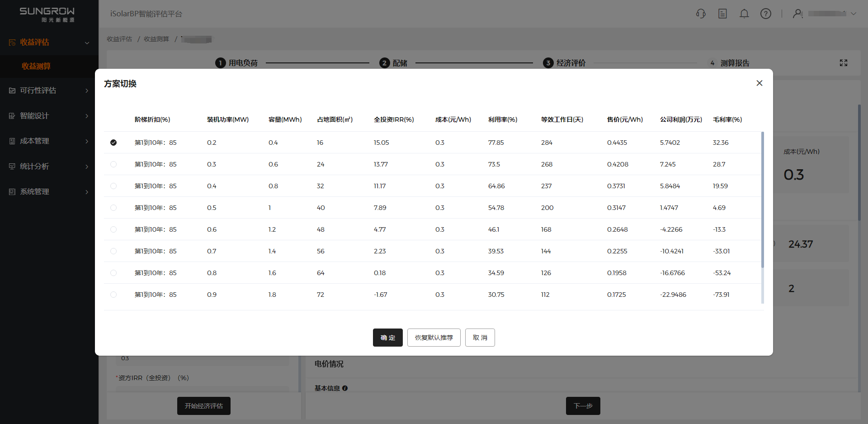Open notifications bell icon
This screenshot has height=424, width=868.
tap(744, 14)
